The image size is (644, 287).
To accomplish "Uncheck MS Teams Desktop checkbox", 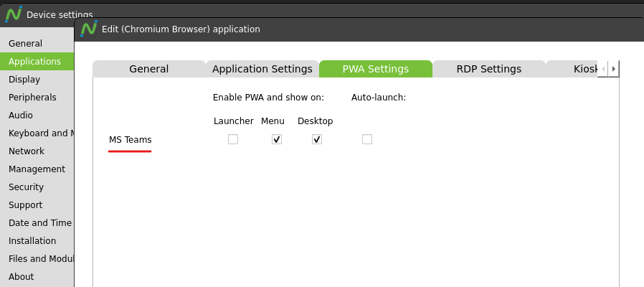I will click(x=317, y=139).
